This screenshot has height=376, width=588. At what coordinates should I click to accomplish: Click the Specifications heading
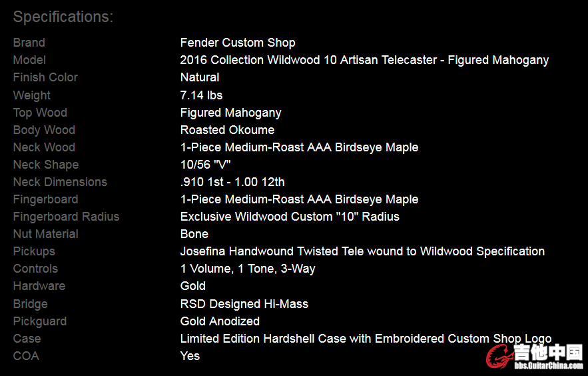tap(63, 17)
